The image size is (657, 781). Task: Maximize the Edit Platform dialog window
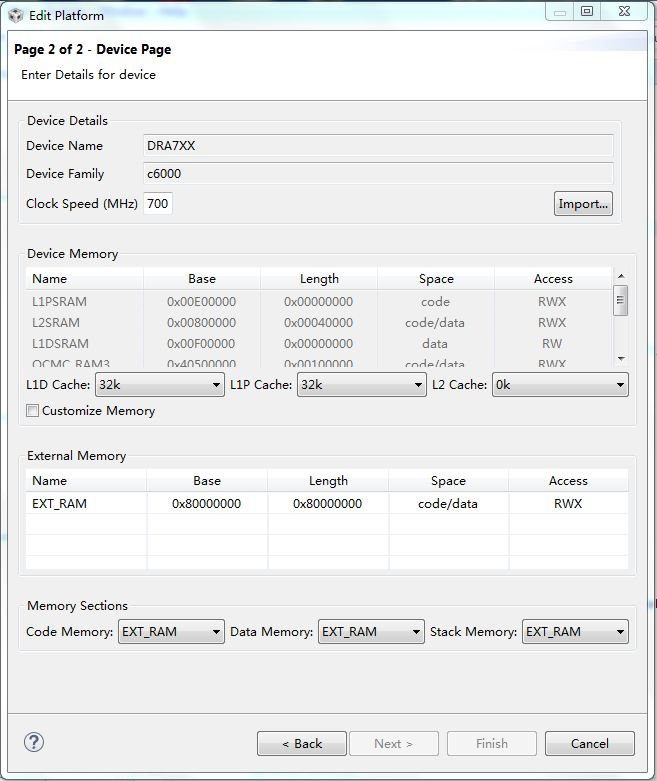[587, 11]
